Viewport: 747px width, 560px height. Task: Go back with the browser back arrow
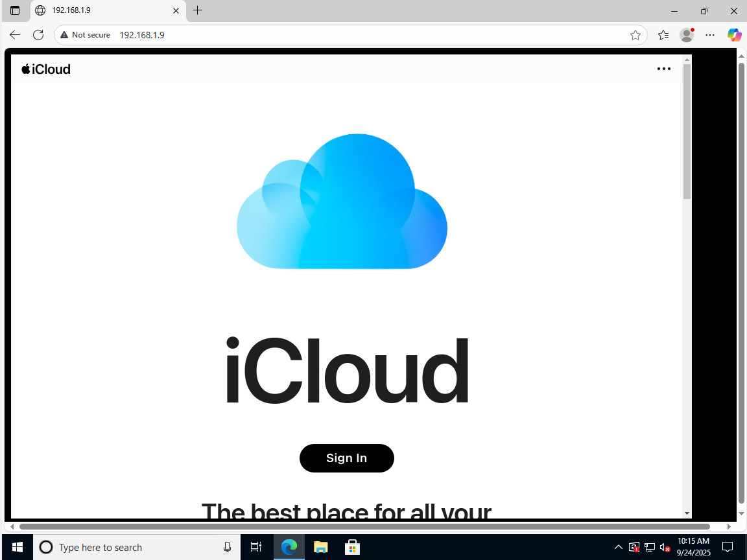[16, 35]
